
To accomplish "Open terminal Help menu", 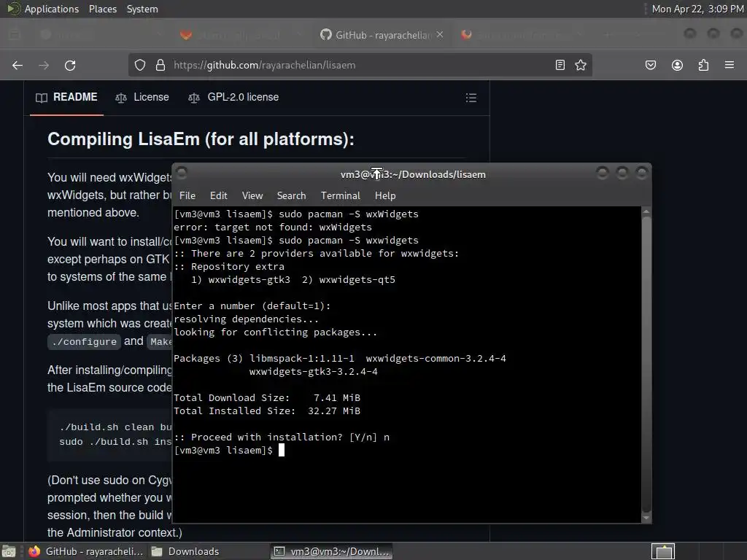I will click(x=385, y=195).
